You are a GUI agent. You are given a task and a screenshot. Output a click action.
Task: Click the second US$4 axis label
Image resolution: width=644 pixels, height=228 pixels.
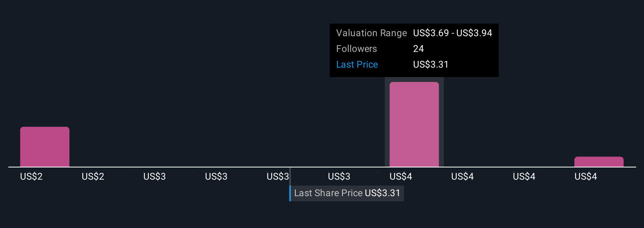pos(463,177)
